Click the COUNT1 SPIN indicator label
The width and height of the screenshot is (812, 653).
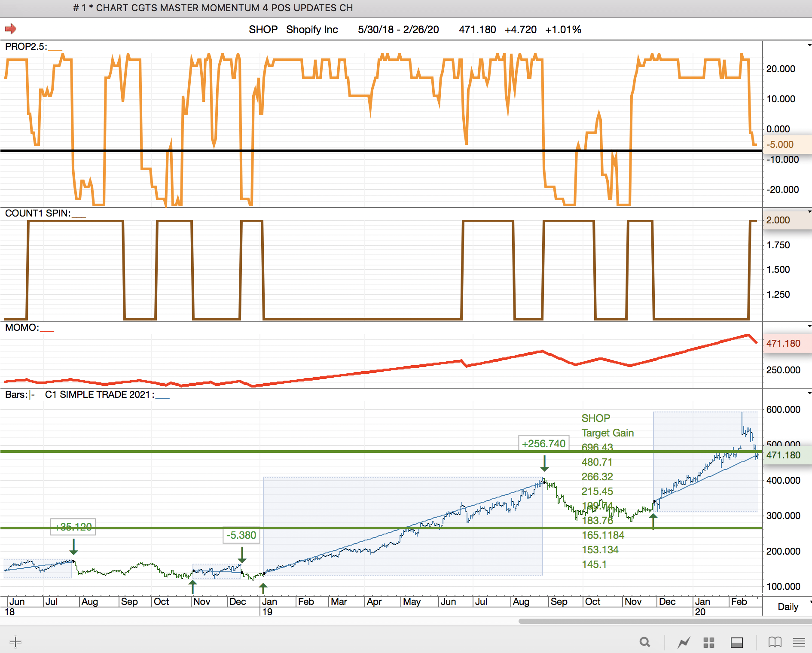(37, 213)
